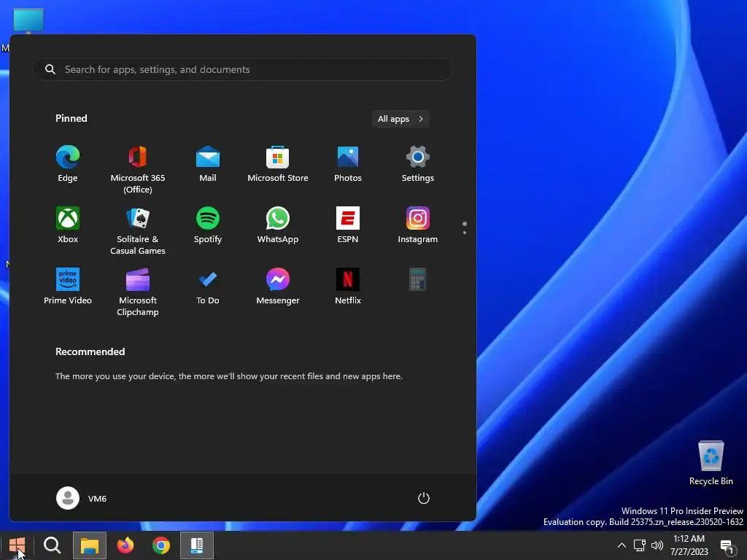The height and width of the screenshot is (560, 747).
Task: Launch Microsoft 365 (Office)
Action: (x=138, y=170)
